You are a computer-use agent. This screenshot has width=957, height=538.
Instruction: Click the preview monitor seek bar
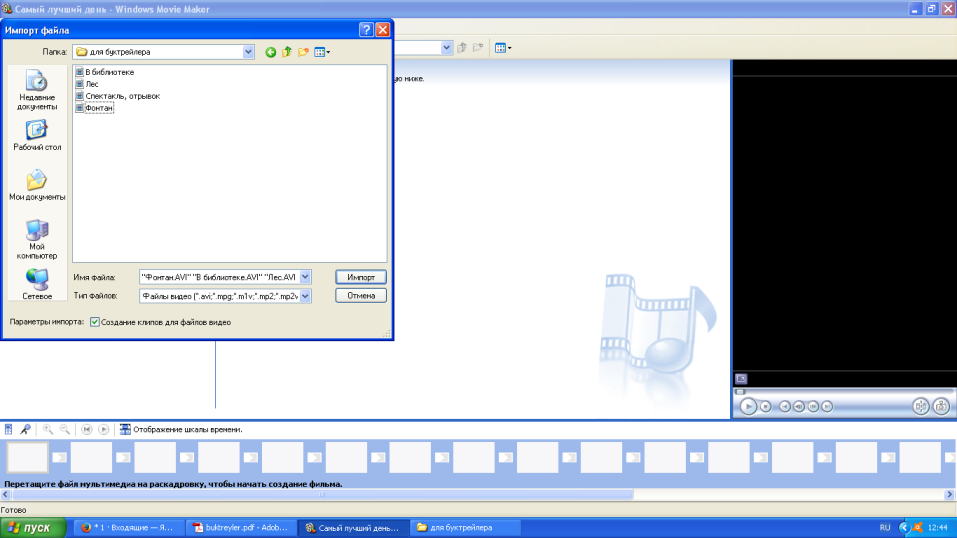click(843, 391)
